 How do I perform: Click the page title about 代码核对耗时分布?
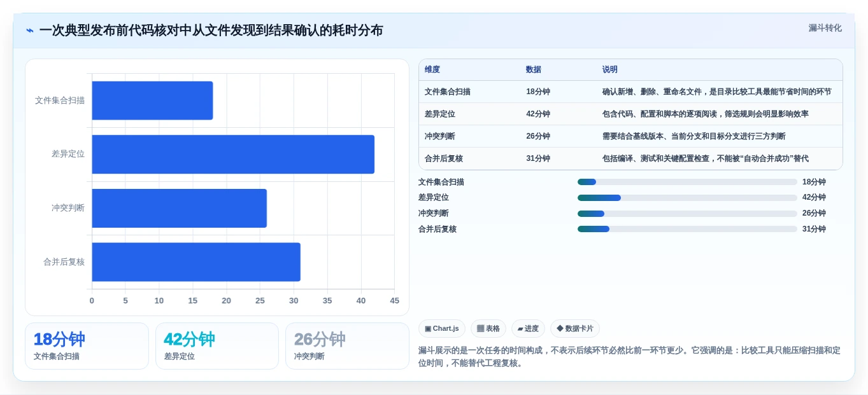click(x=211, y=31)
